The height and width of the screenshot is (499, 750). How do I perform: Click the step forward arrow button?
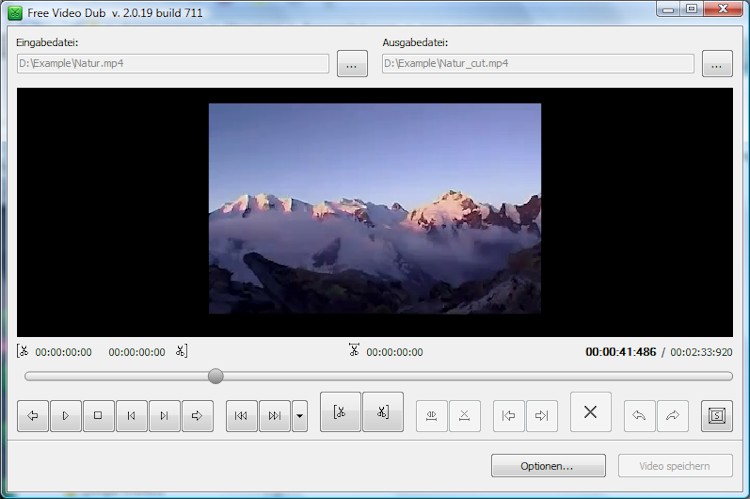(x=198, y=416)
